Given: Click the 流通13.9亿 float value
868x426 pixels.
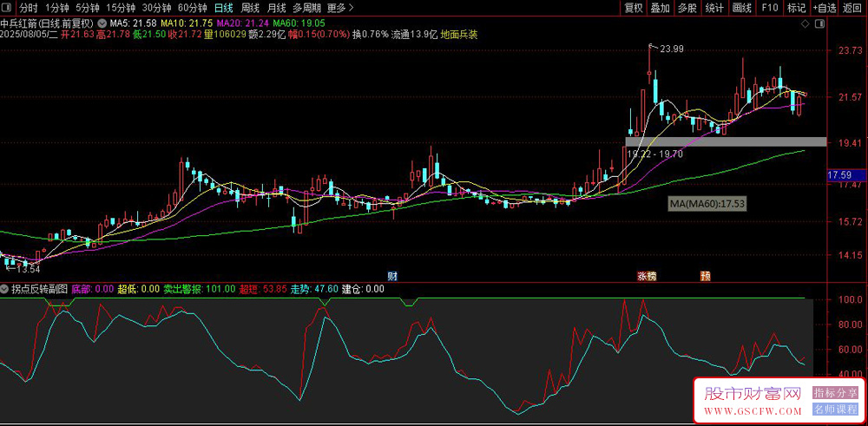Looking at the screenshot, I should point(414,35).
